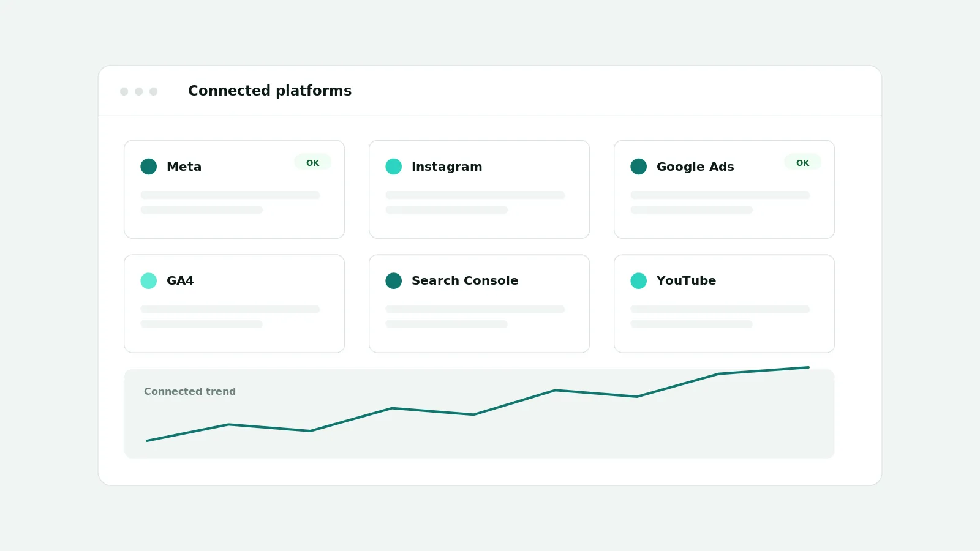Select the Instagram card title

(447, 167)
